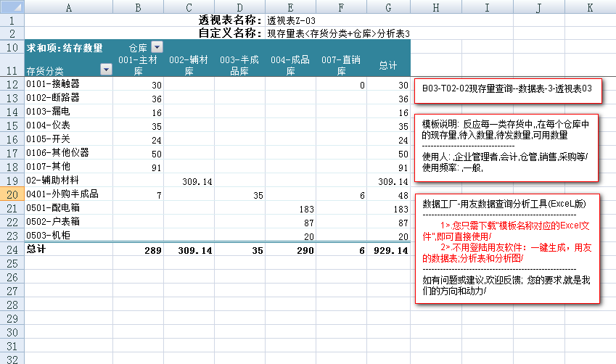Select row 20 header
Image resolution: width=616 pixels, height=364 pixels.
pos(12,194)
